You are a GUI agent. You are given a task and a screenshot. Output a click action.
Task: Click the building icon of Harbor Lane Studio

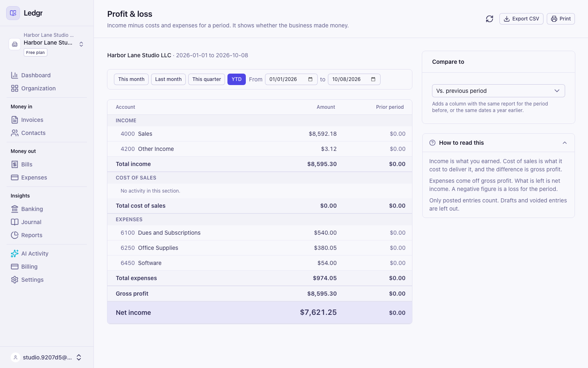click(x=15, y=44)
